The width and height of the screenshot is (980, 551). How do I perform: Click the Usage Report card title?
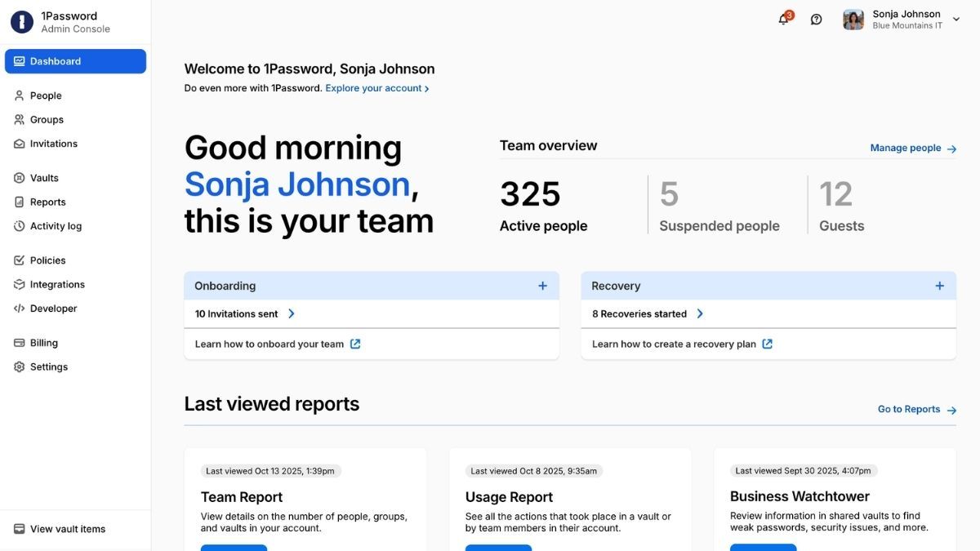click(509, 497)
